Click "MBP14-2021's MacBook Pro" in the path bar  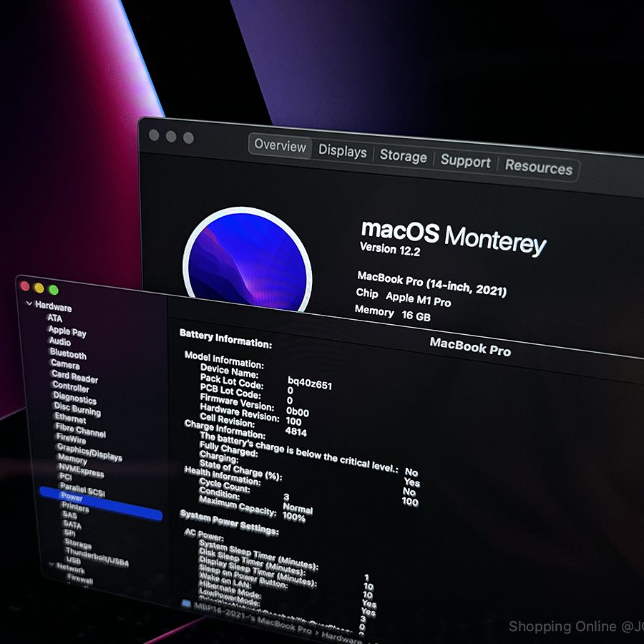(x=253, y=620)
